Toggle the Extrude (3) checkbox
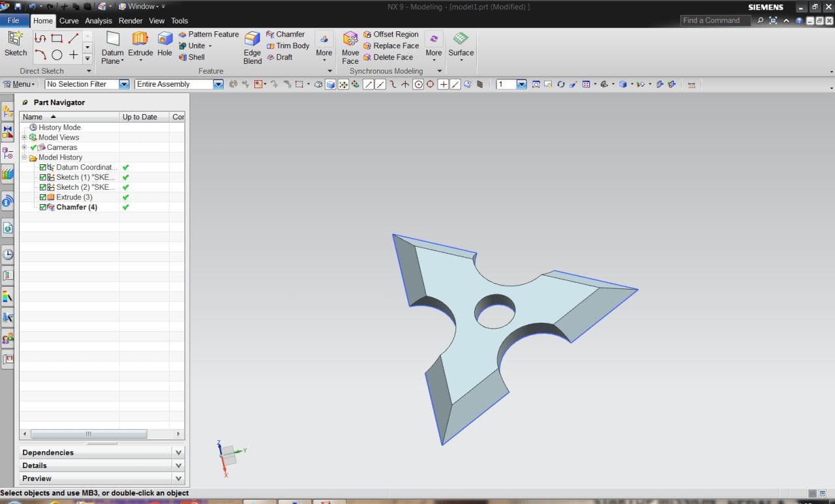This screenshot has height=504, width=835. (43, 197)
